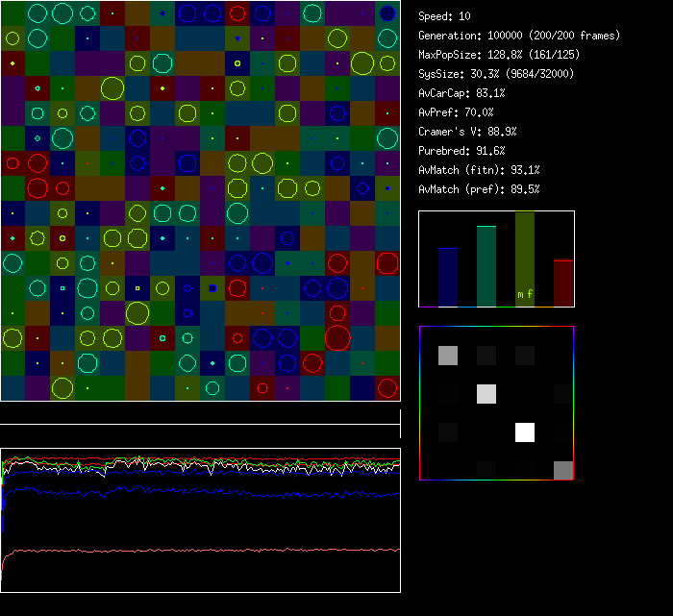Click the red circle in the bottom-right grid cell
The width and height of the screenshot is (673, 616).
pos(387,388)
